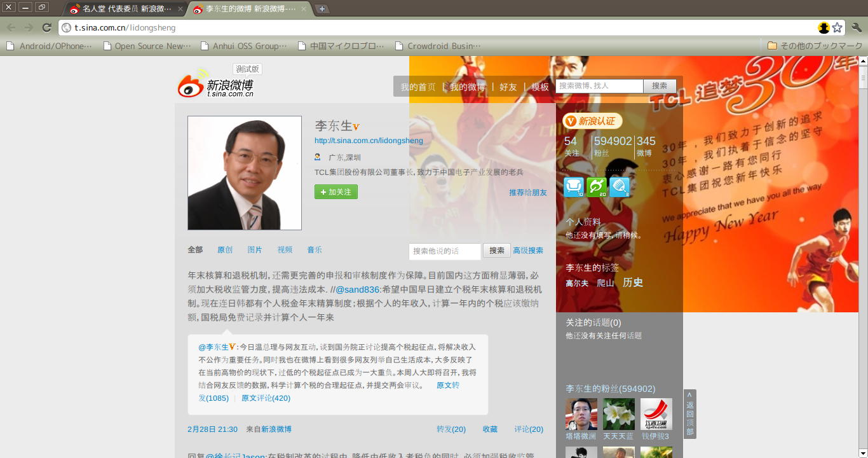Open the 中国マイクロブロ bookmark
Viewport: 868px width, 458px height.
point(341,46)
